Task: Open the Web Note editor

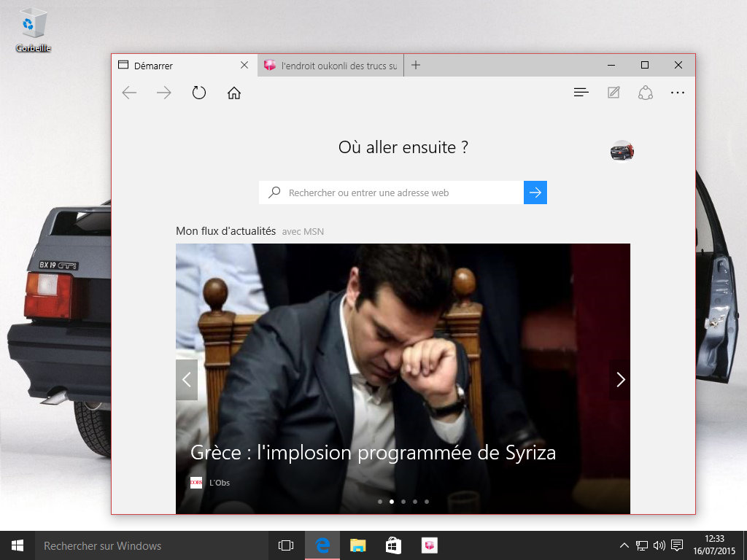Action: 614,93
